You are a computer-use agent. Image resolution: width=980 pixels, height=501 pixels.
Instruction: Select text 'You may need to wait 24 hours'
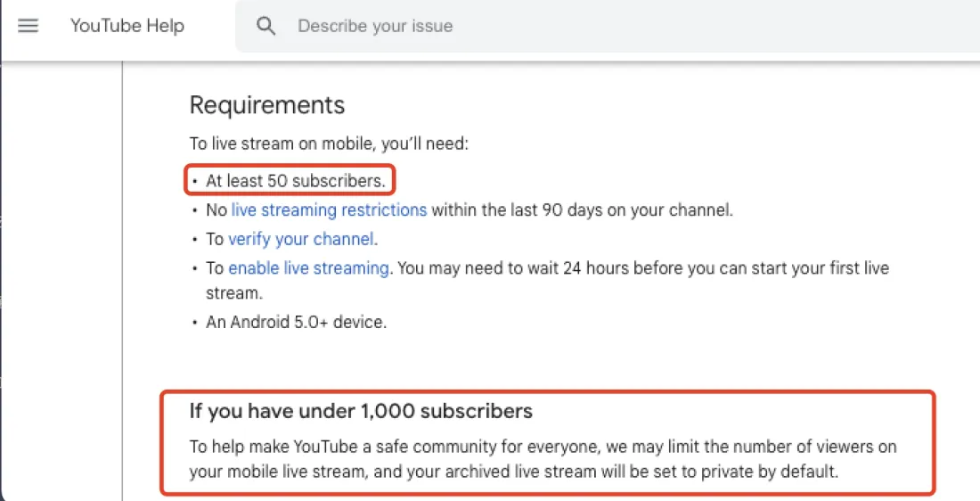[514, 267]
